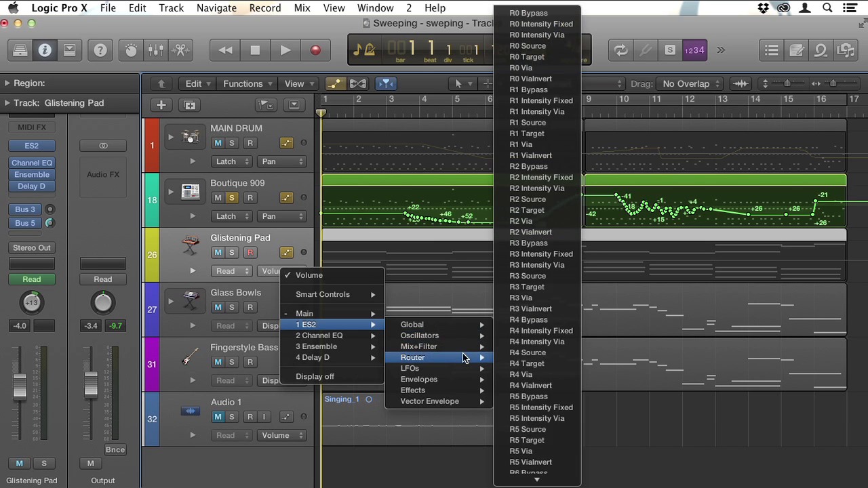Open the Drag No Overlap dropdown
868x488 pixels.
(690, 83)
